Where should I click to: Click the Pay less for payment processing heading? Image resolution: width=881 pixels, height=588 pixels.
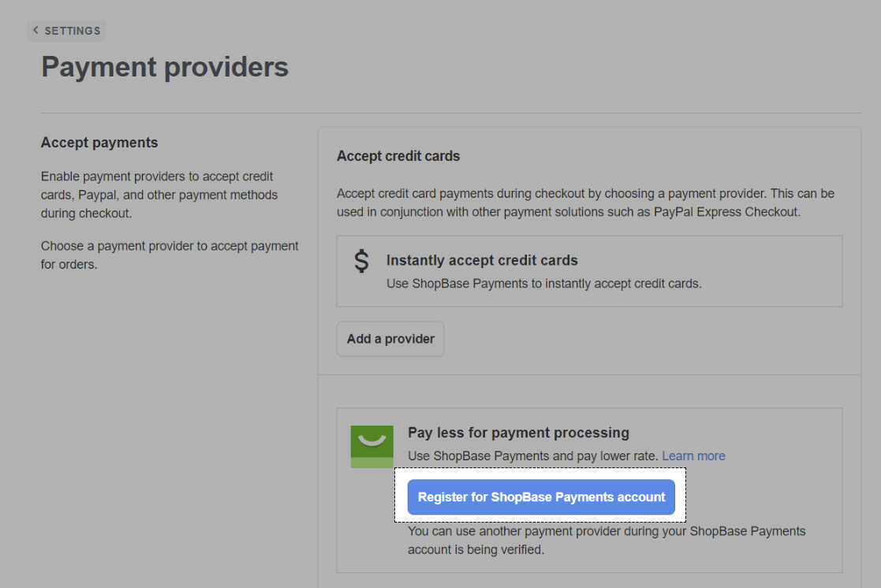coord(518,433)
